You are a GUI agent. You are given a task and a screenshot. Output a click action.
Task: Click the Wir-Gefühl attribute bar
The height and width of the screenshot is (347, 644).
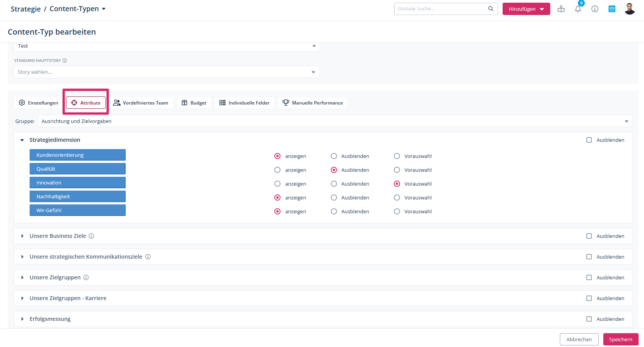tap(78, 210)
